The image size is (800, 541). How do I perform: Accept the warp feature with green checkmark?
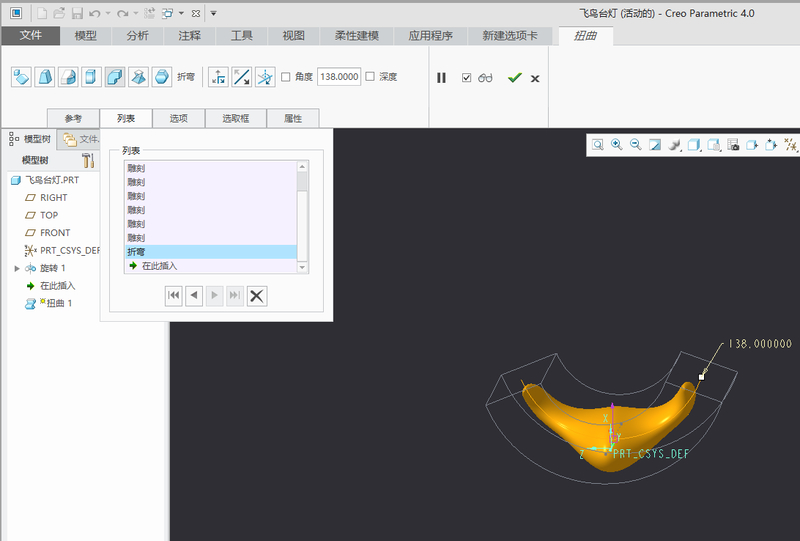click(x=515, y=78)
